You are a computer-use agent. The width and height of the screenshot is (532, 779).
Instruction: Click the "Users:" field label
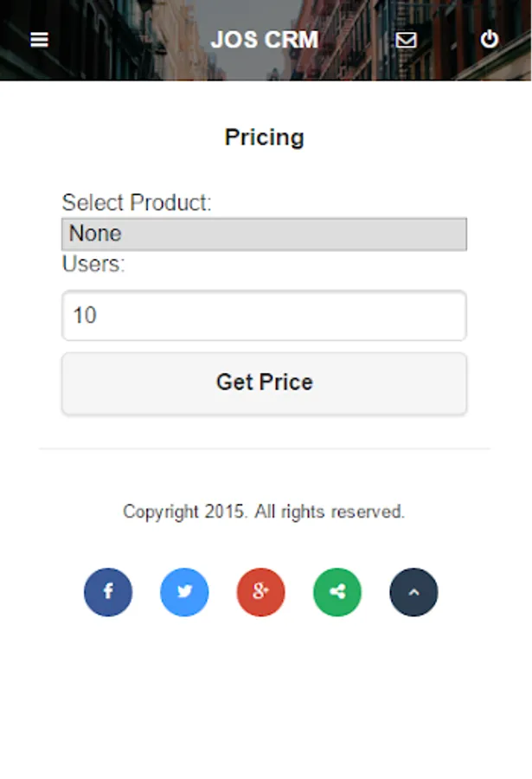(93, 264)
